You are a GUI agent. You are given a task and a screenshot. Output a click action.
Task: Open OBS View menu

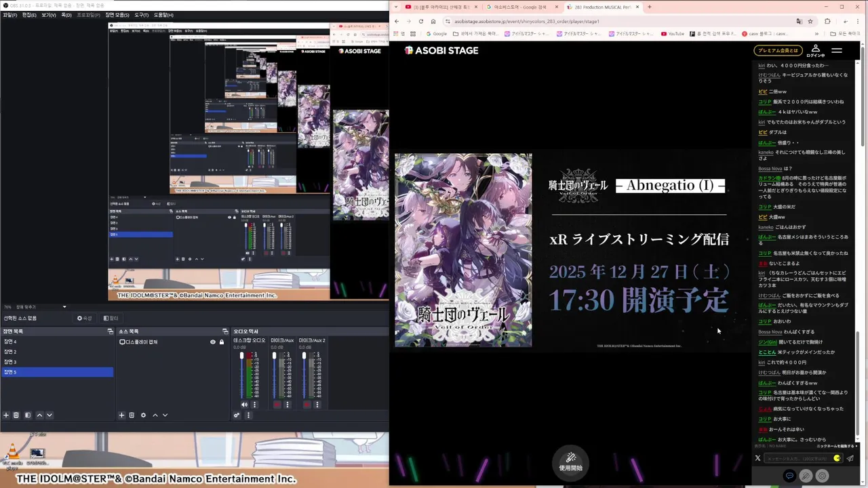coord(49,15)
